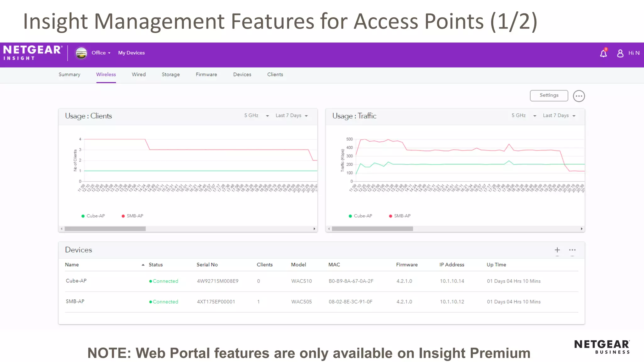
Task: Open the Devices panel three-dot menu
Action: coord(572,250)
